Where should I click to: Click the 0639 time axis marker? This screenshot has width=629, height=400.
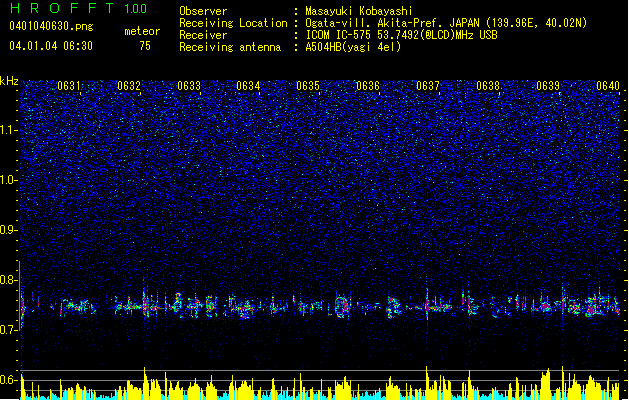coord(548,86)
